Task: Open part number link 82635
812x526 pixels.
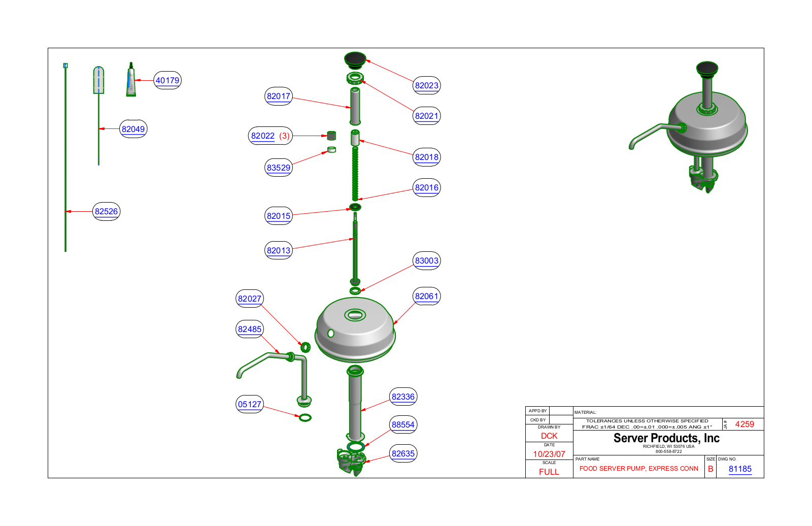Action: (x=403, y=453)
